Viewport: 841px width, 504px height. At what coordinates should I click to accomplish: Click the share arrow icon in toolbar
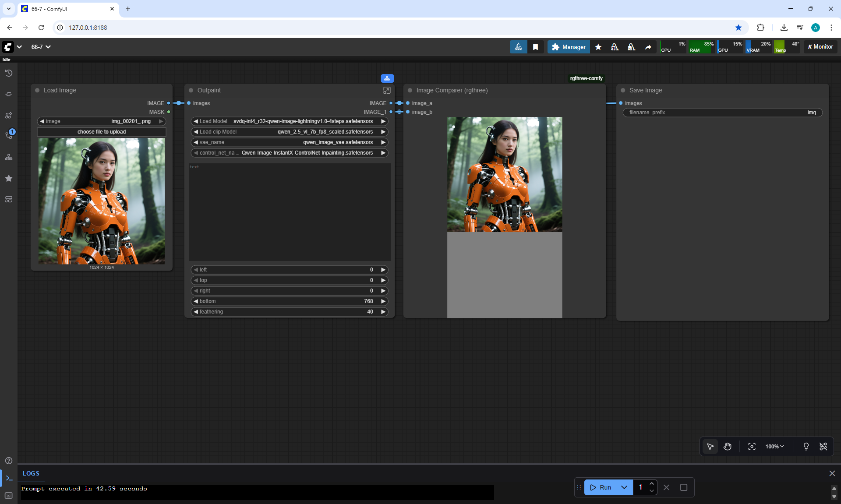648,47
